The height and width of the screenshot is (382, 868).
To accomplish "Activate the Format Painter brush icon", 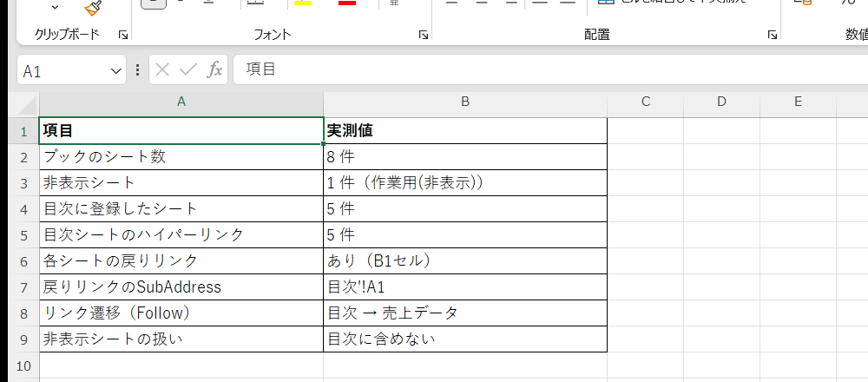I will [93, 8].
